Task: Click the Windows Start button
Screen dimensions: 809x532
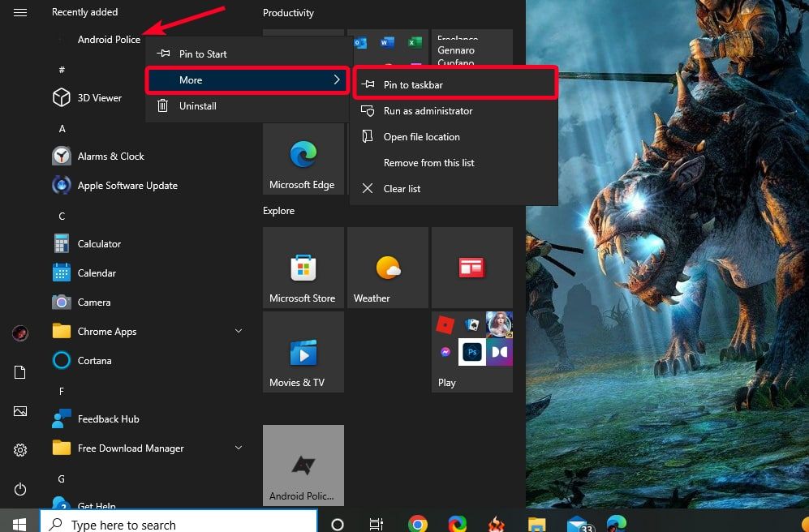Action: click(x=19, y=524)
